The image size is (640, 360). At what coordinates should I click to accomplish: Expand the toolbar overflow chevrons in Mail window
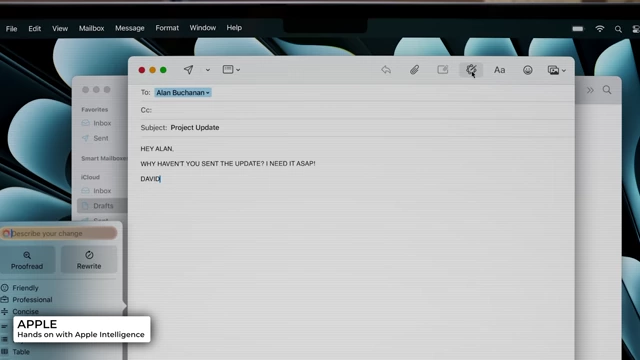coord(590,90)
